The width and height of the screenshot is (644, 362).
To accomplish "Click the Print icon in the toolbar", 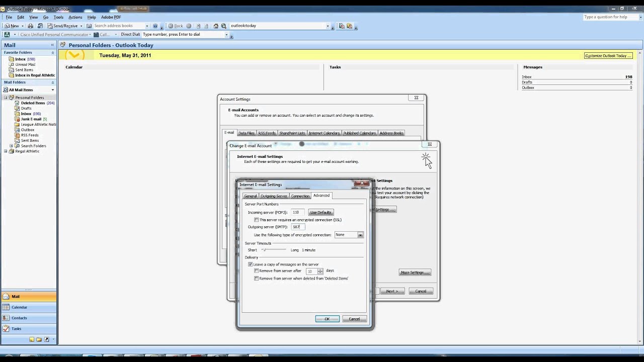I will click(31, 26).
